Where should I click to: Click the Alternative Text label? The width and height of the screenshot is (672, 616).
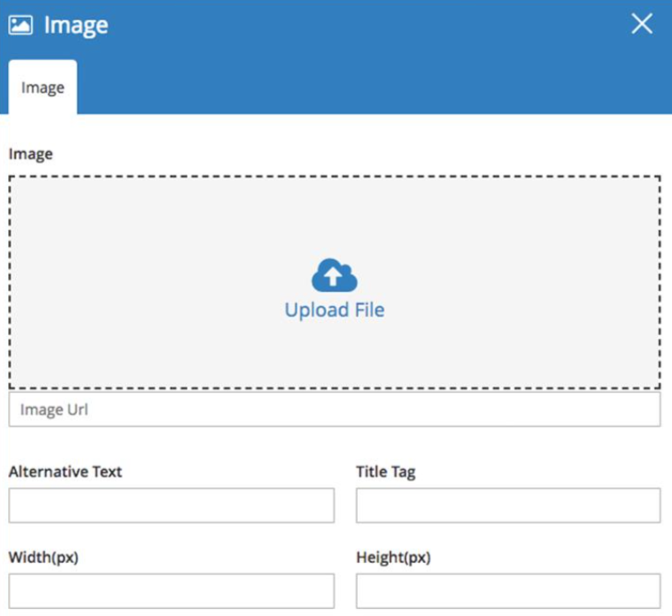tap(66, 472)
